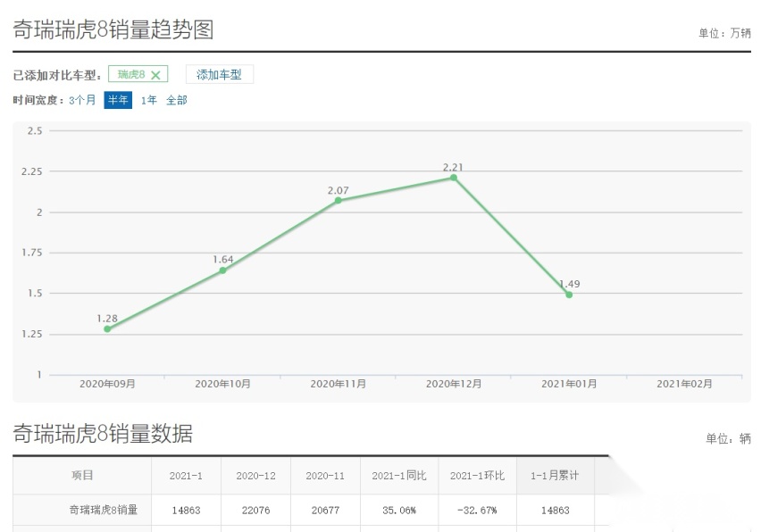Click the 14863 cell under 1-1月累计

(556, 511)
